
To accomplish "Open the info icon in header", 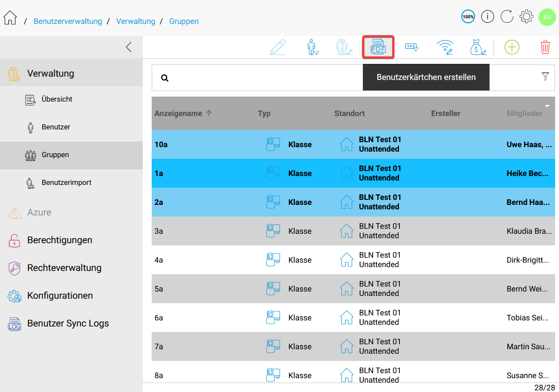I will (487, 17).
